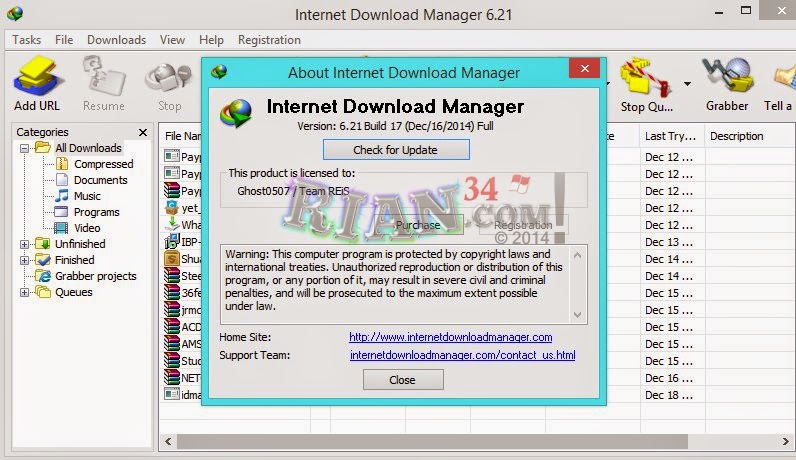This screenshot has height=460, width=796.
Task: Click the Unfinished folder icon
Action: coord(43,244)
